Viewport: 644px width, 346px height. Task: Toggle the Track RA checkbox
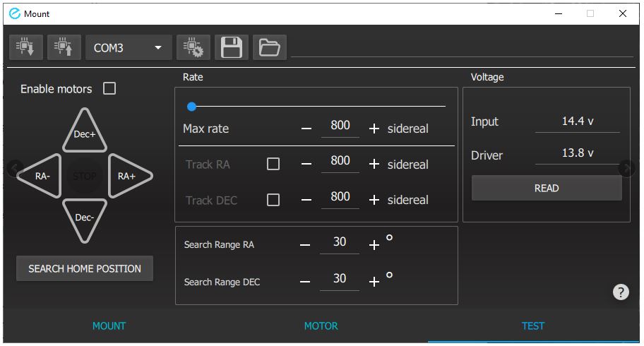pyautogui.click(x=273, y=164)
